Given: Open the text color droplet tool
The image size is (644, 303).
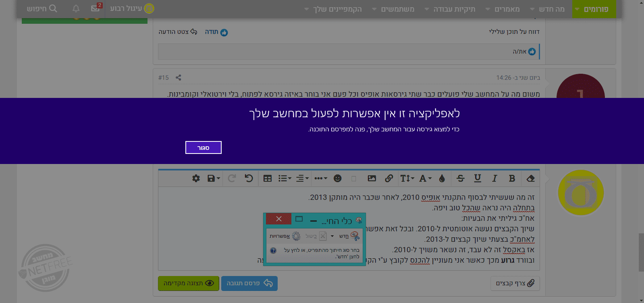Looking at the screenshot, I should tap(442, 178).
